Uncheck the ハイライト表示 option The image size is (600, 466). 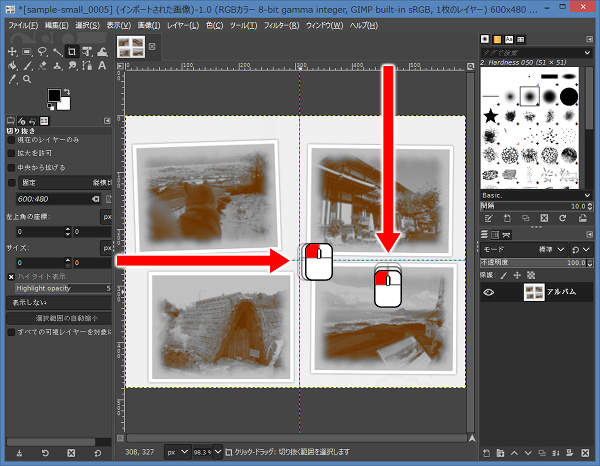(11, 275)
